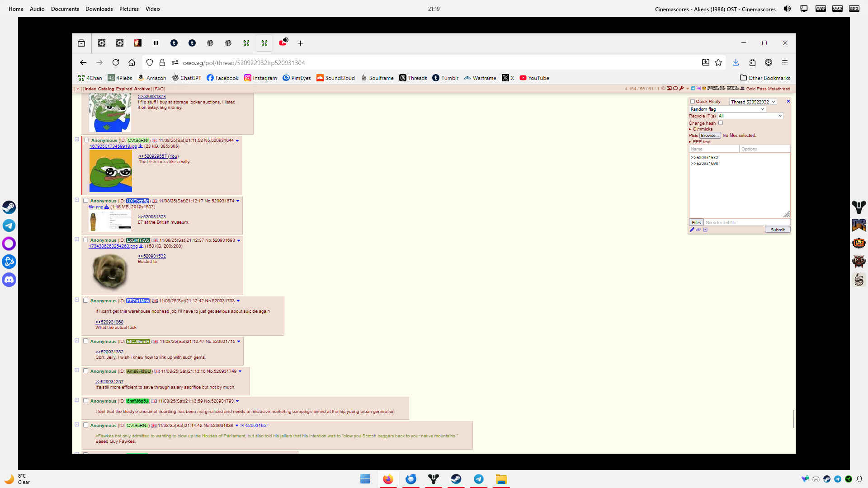The width and height of the screenshot is (868, 488).
Task: Click the Name input field
Action: 714,149
